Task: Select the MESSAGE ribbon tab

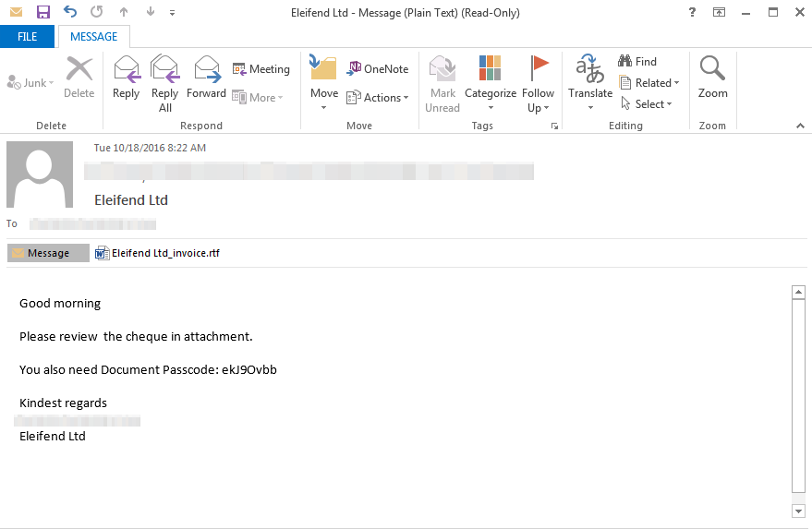Action: (94, 37)
